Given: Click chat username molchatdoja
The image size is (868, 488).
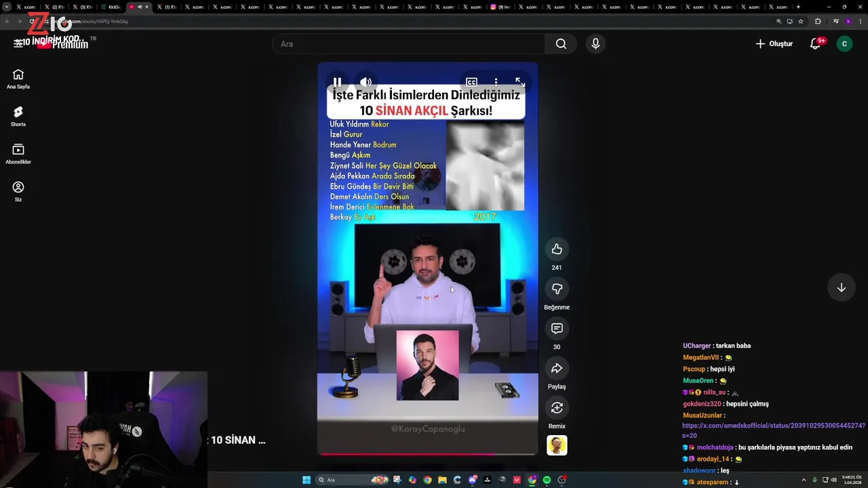Looking at the screenshot, I should 715,447.
